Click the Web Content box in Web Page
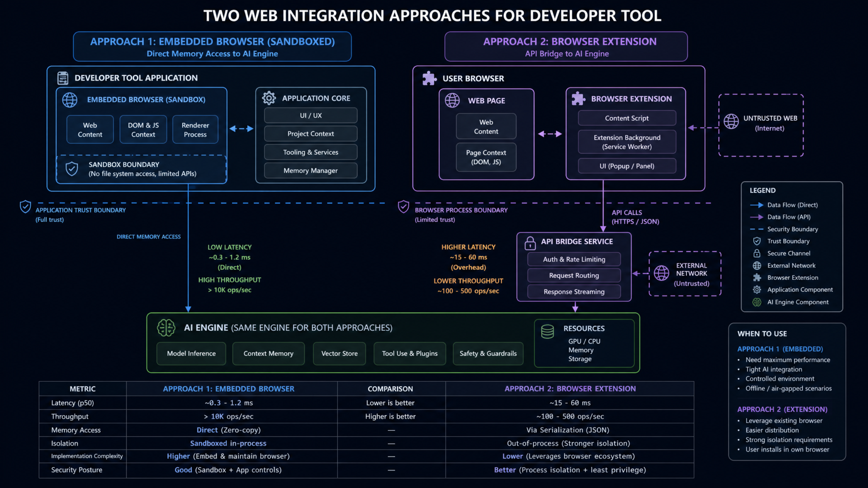The height and width of the screenshot is (488, 868). pos(486,126)
